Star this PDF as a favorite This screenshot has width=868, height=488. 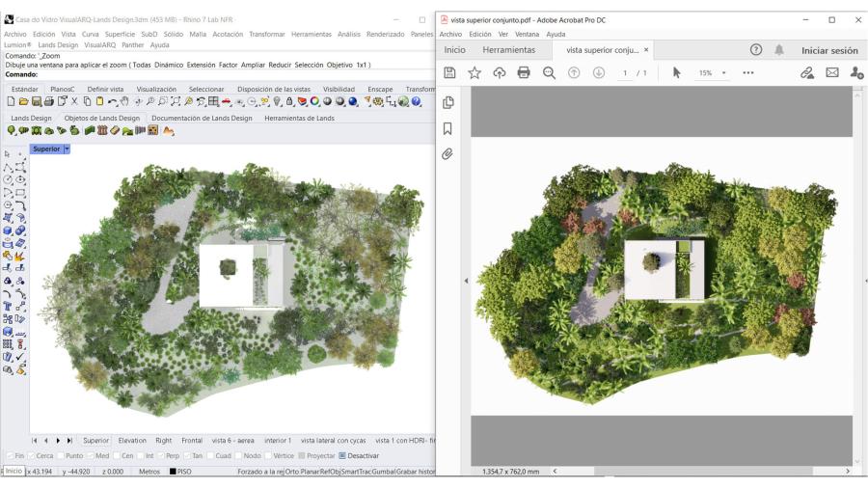click(x=475, y=73)
